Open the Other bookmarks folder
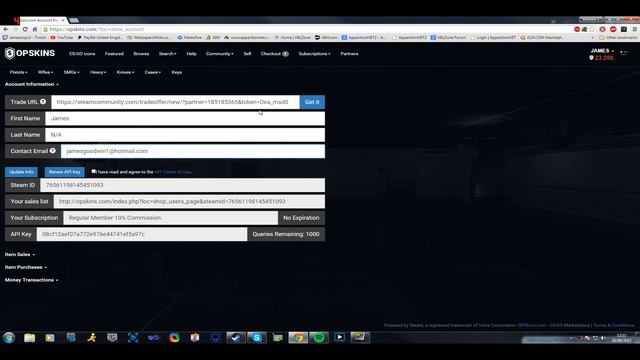The width and height of the screenshot is (640, 360). pyautogui.click(x=618, y=38)
